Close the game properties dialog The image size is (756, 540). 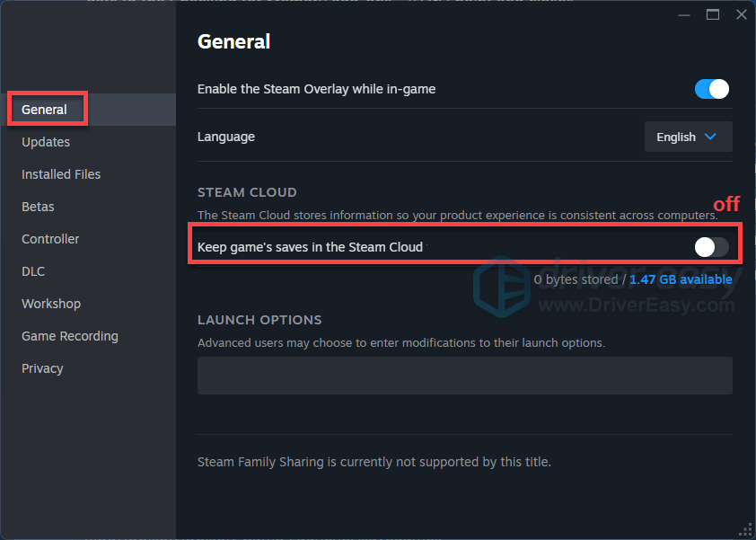[x=741, y=14]
